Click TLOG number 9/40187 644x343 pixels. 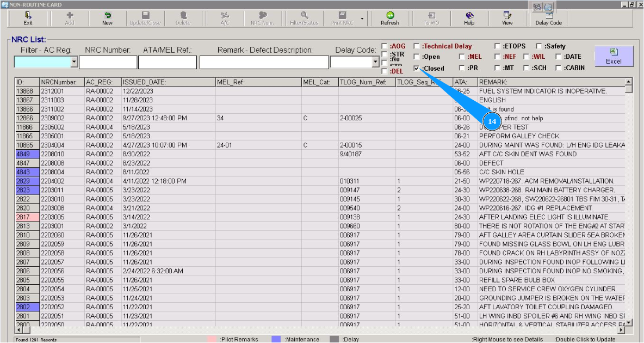click(x=351, y=154)
